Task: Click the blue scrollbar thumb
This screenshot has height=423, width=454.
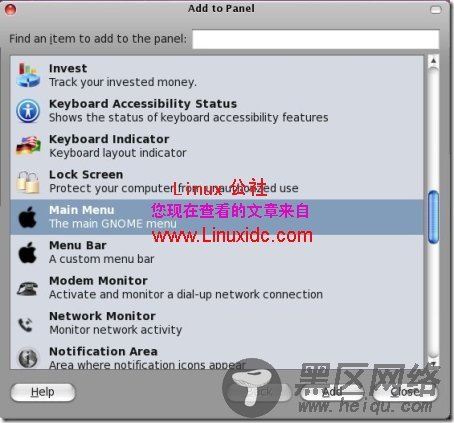Action: (x=433, y=217)
